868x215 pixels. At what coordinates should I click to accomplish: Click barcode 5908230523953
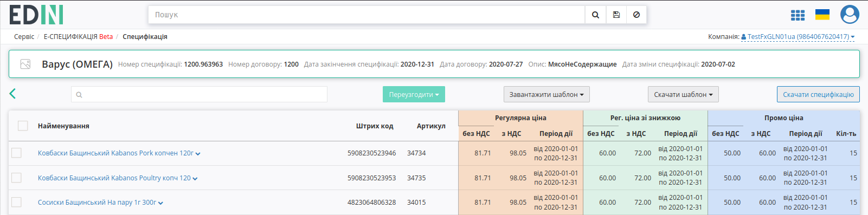click(x=371, y=178)
